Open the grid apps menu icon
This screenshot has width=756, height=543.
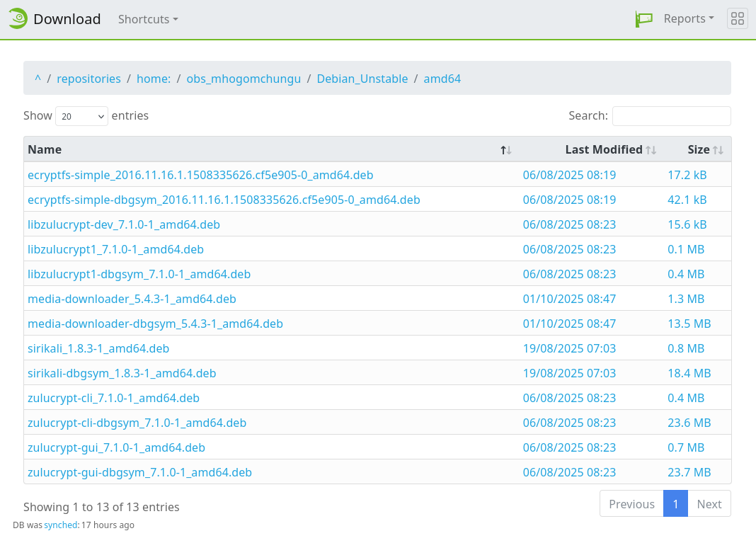click(737, 19)
